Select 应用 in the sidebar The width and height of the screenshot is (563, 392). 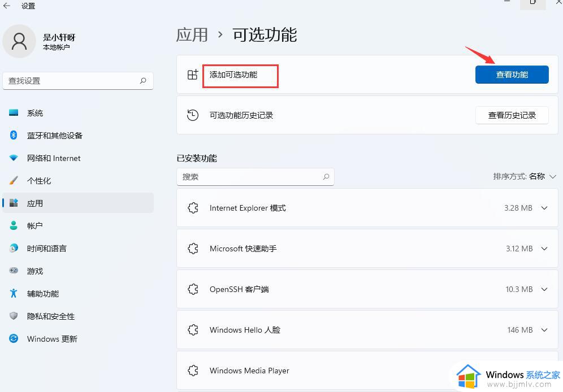click(x=78, y=203)
